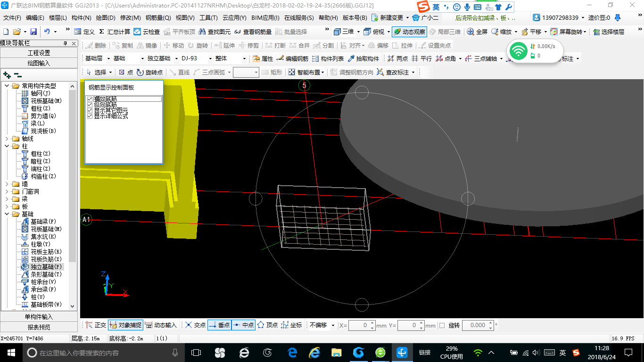
Task: Collapse the 常用构件类型 tree node
Action: 7,86
